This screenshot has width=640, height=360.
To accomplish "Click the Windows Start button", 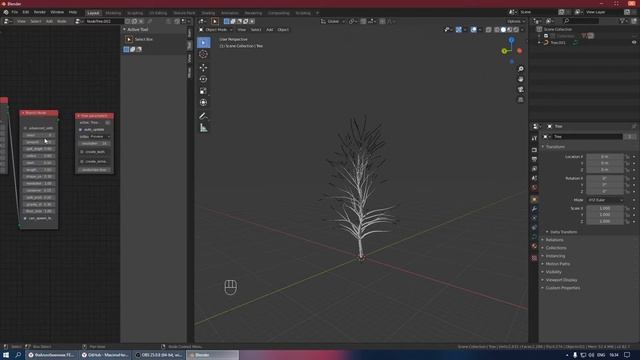I will click(6, 355).
